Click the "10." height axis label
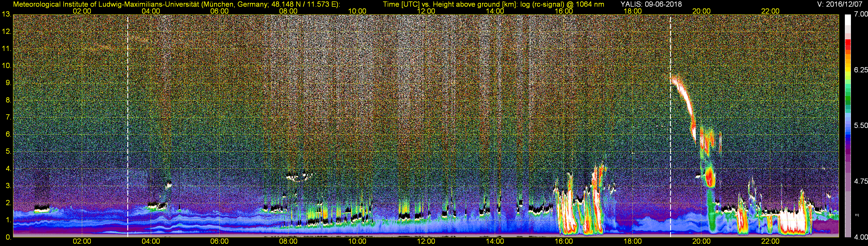The height and width of the screenshot is (246, 868). (x=6, y=66)
